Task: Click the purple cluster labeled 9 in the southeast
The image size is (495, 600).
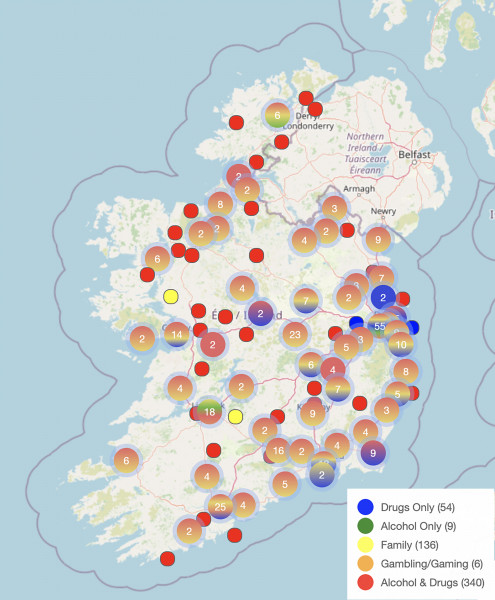Action: coord(373,453)
